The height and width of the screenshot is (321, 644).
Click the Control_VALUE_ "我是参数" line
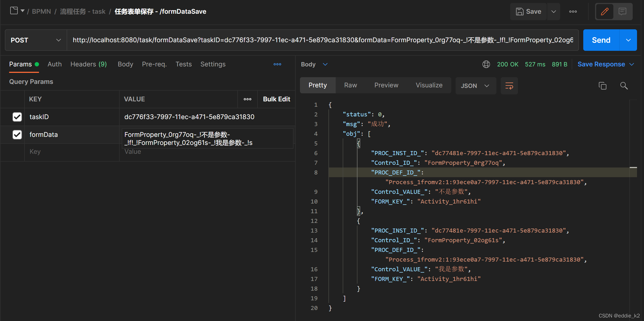point(421,269)
